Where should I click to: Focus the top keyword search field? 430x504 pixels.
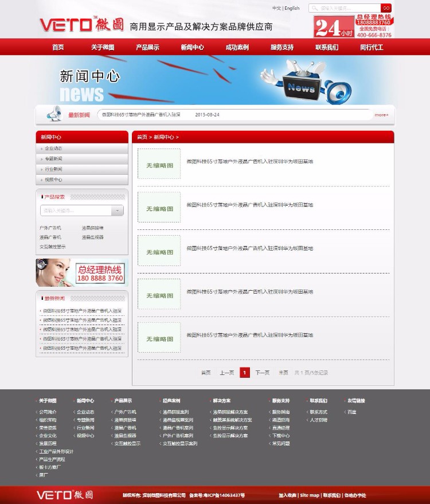[x=345, y=8]
